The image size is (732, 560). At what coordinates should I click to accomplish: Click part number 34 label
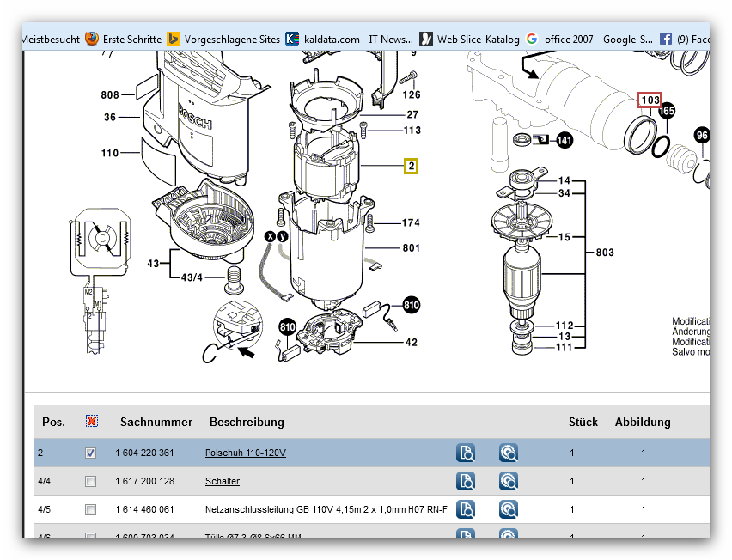coord(564,192)
